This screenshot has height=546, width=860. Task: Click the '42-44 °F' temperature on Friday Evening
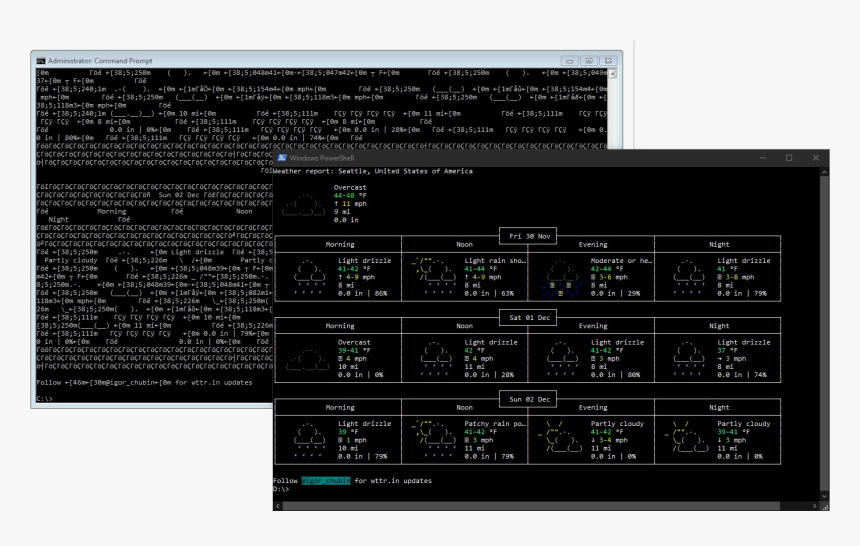607,269
